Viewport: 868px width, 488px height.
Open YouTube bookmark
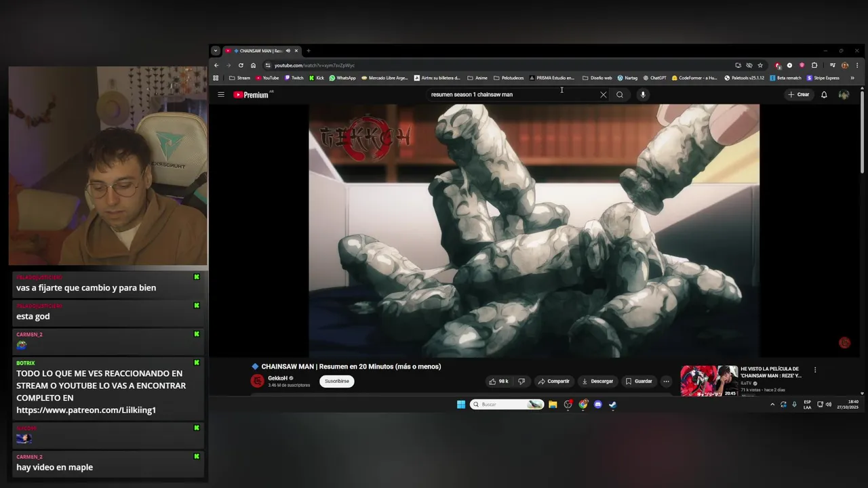tap(267, 78)
